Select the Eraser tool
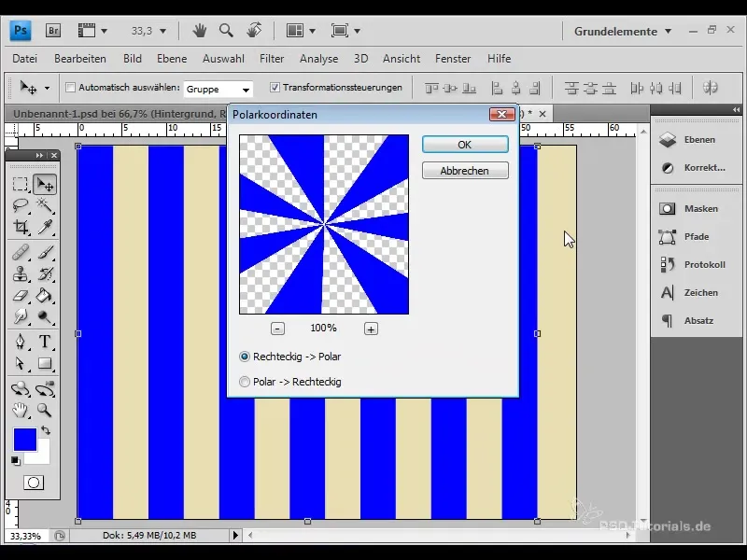 tap(20, 295)
